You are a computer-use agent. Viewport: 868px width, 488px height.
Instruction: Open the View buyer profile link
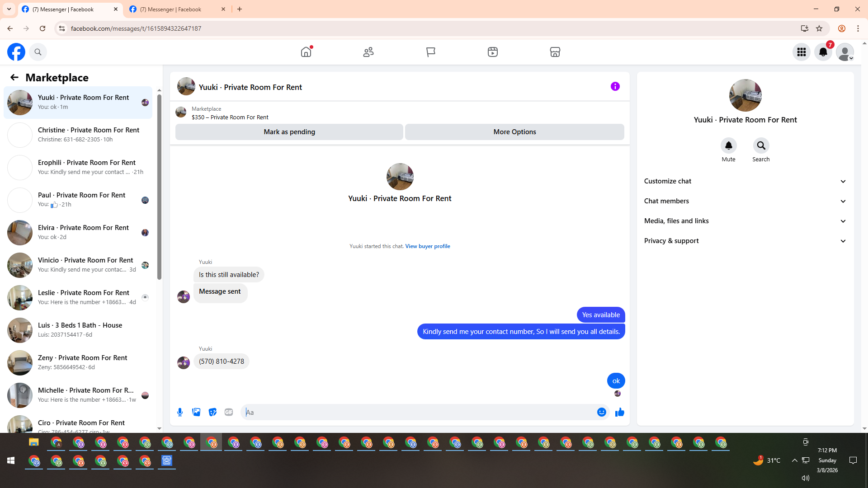pos(427,246)
